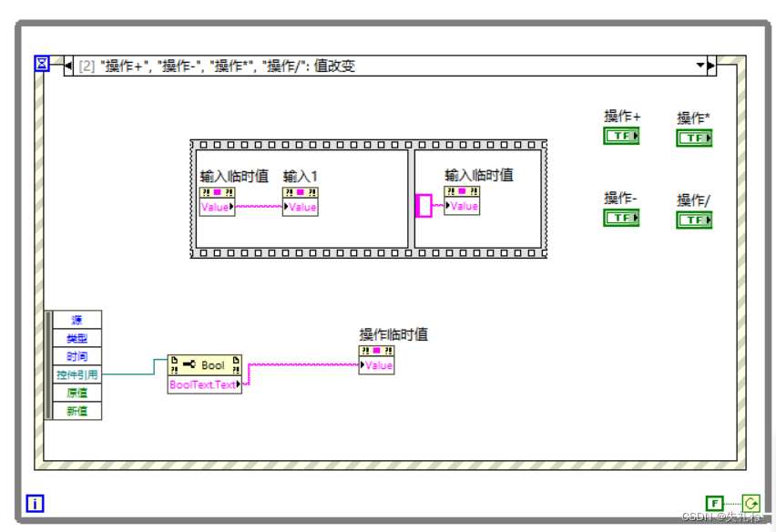The height and width of the screenshot is (532, 776).
Task: Click the BoolText.Text property terminal
Action: click(204, 384)
